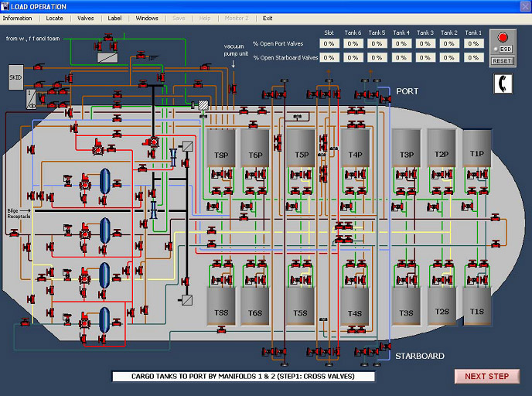
Task: Select the T3S cargo tank
Action: 406,306
